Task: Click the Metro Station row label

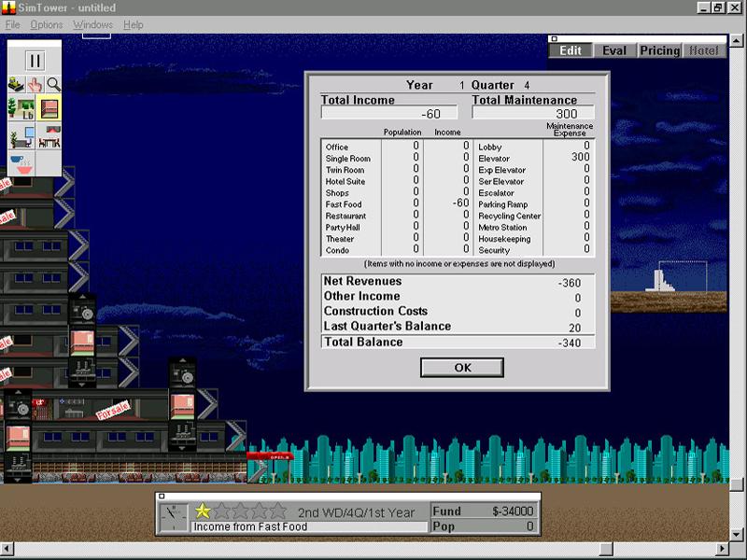Action: tap(502, 227)
